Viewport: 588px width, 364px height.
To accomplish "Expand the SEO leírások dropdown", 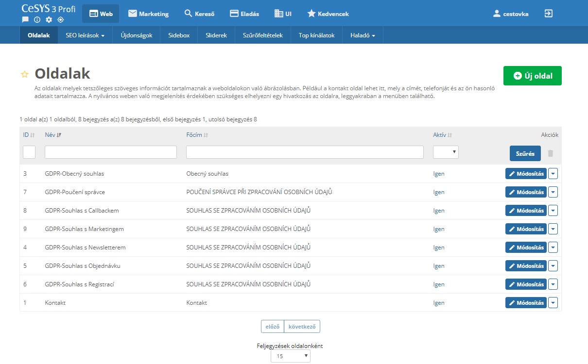I will click(x=85, y=35).
